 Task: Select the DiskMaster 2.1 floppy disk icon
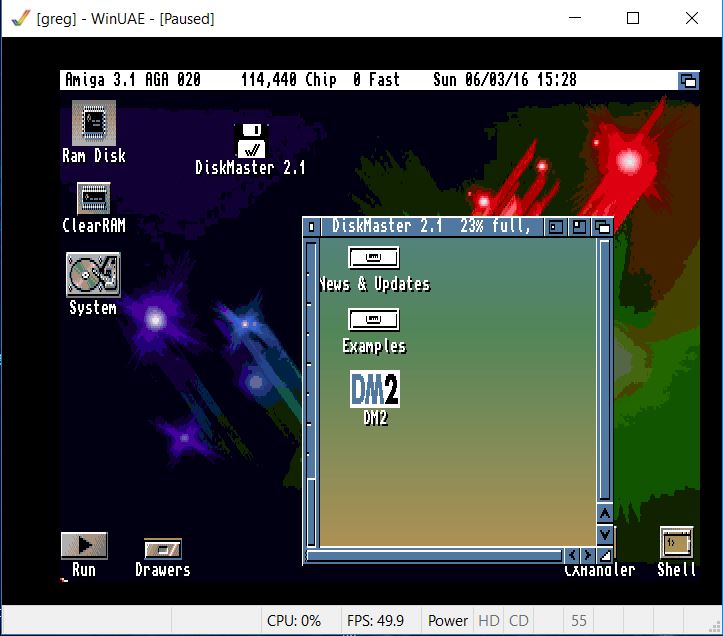(x=251, y=141)
